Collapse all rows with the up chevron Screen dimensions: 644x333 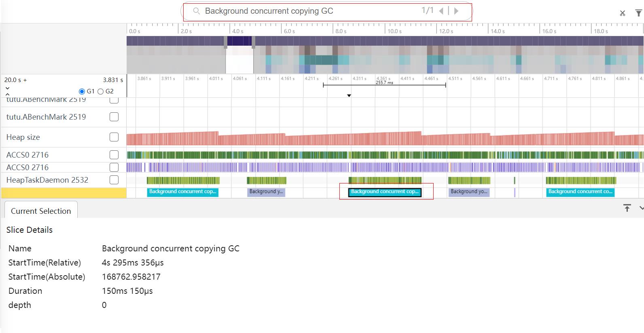[x=7, y=94]
